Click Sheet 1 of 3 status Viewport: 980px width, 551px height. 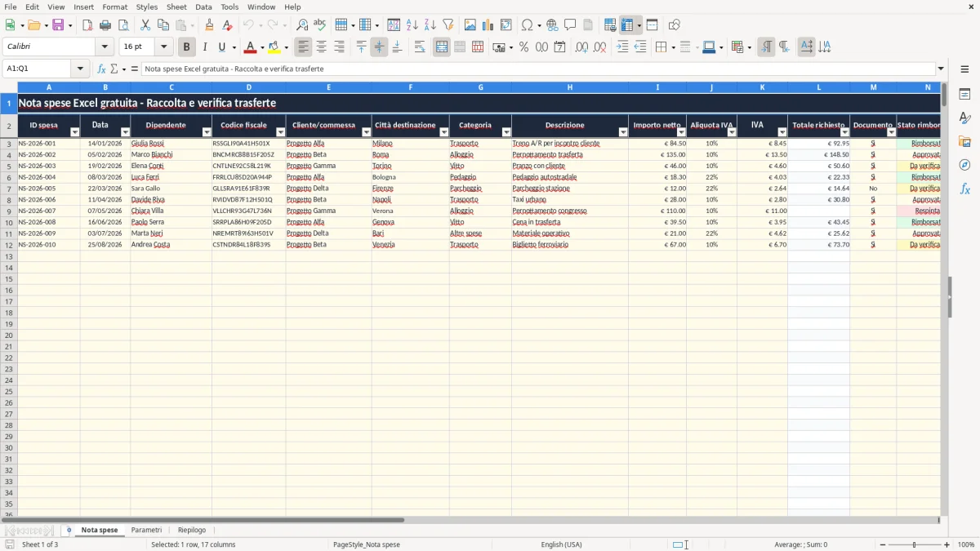coord(40,544)
